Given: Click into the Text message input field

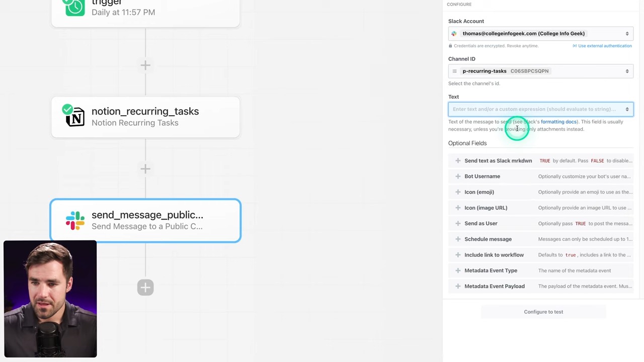Looking at the screenshot, I should (533, 109).
